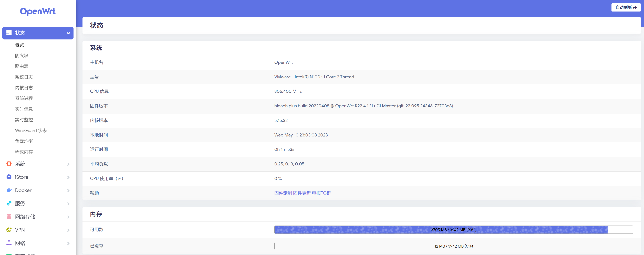Screen dimensions: 644x255
Task: Click the Status dashboard grid icon
Action: click(9, 33)
